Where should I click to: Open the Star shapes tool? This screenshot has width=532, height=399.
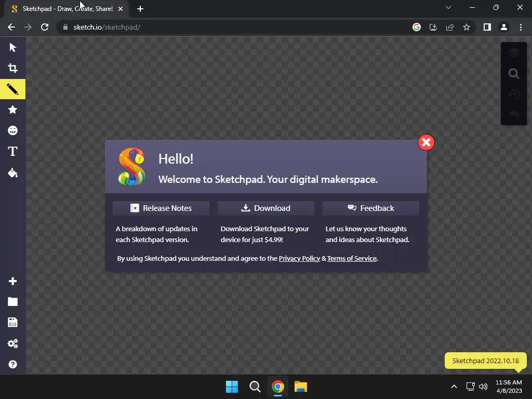12,110
